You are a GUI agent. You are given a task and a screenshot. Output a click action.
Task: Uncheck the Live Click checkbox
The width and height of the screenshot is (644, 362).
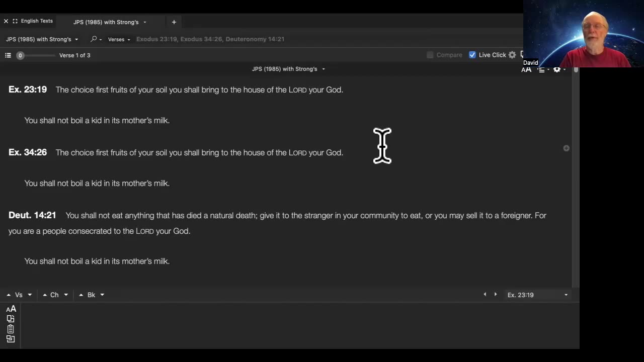472,55
